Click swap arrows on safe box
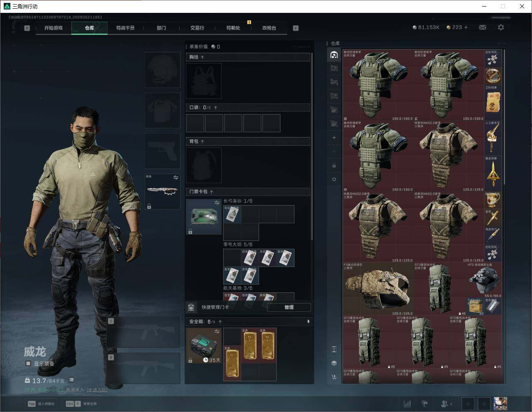The height and width of the screenshot is (412, 532). 217,331
